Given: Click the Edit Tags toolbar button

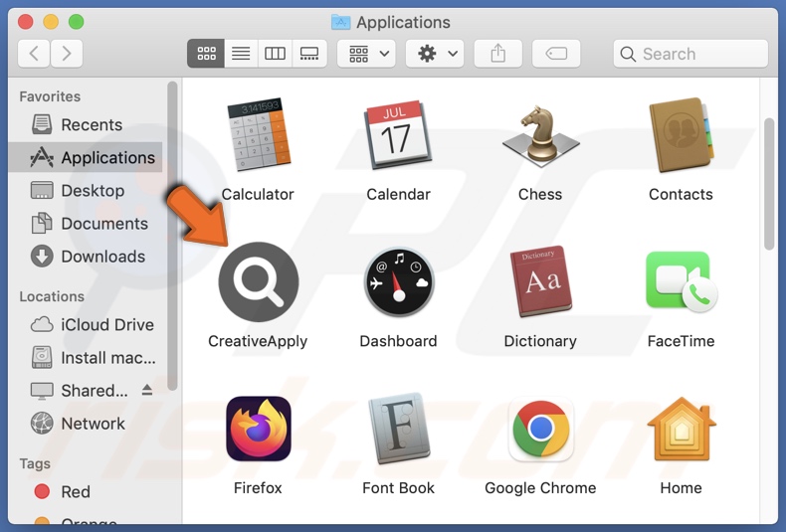Looking at the screenshot, I should pyautogui.click(x=556, y=53).
